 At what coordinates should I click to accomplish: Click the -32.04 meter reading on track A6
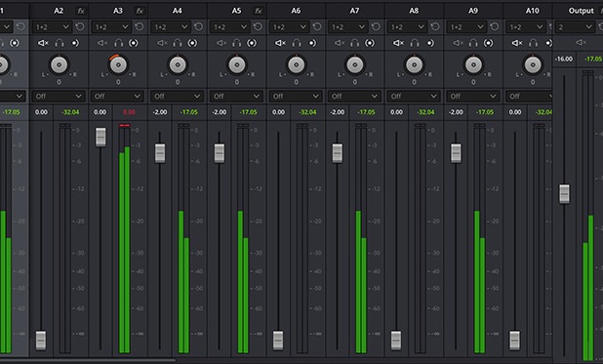[307, 112]
